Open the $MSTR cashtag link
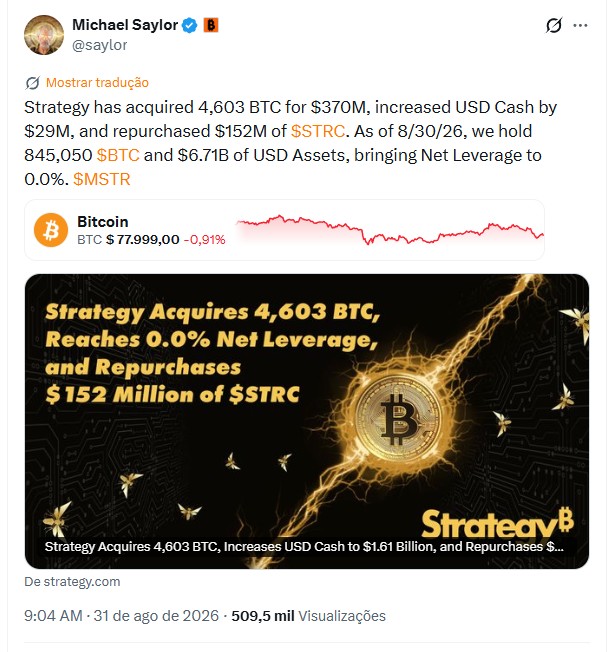Viewport: 615px width, 652px height. pos(102,180)
